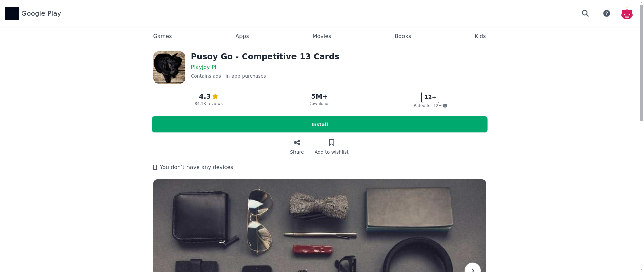Open the Playjoy PH developer link
The image size is (644, 272).
pos(205,67)
